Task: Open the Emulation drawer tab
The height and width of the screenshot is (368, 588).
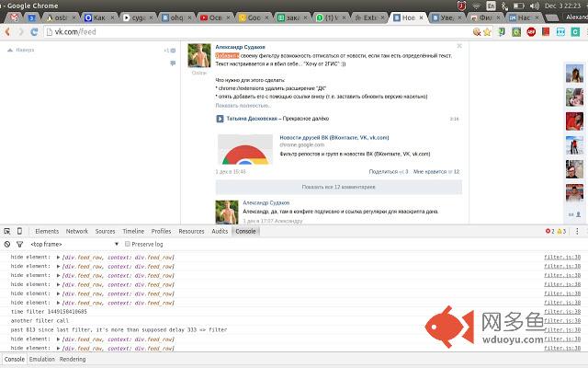Action: click(42, 359)
